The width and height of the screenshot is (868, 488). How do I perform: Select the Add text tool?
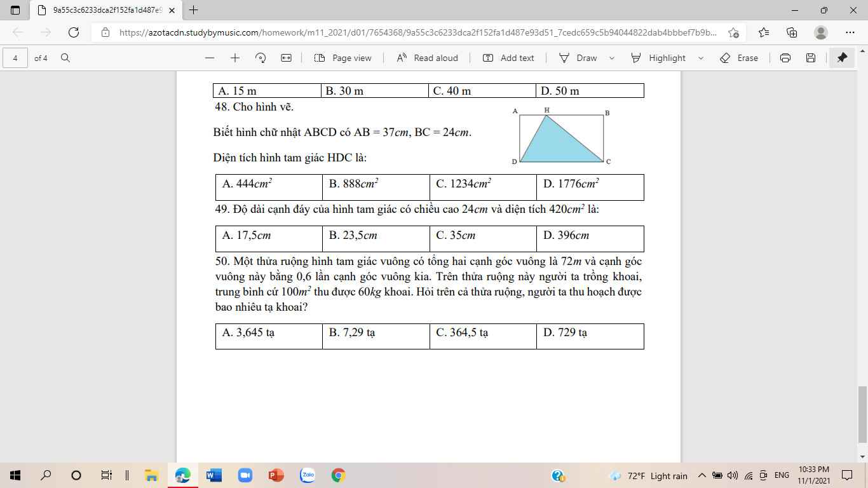[x=509, y=58]
